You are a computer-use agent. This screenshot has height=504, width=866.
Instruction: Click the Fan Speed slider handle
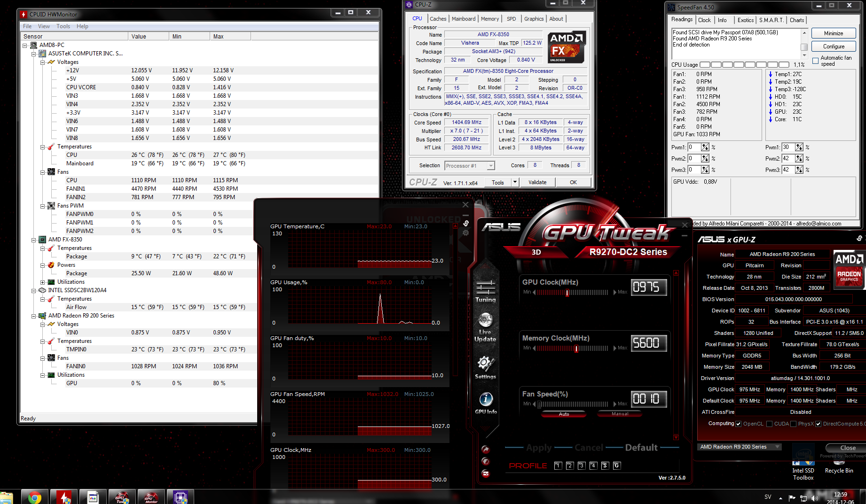540,404
